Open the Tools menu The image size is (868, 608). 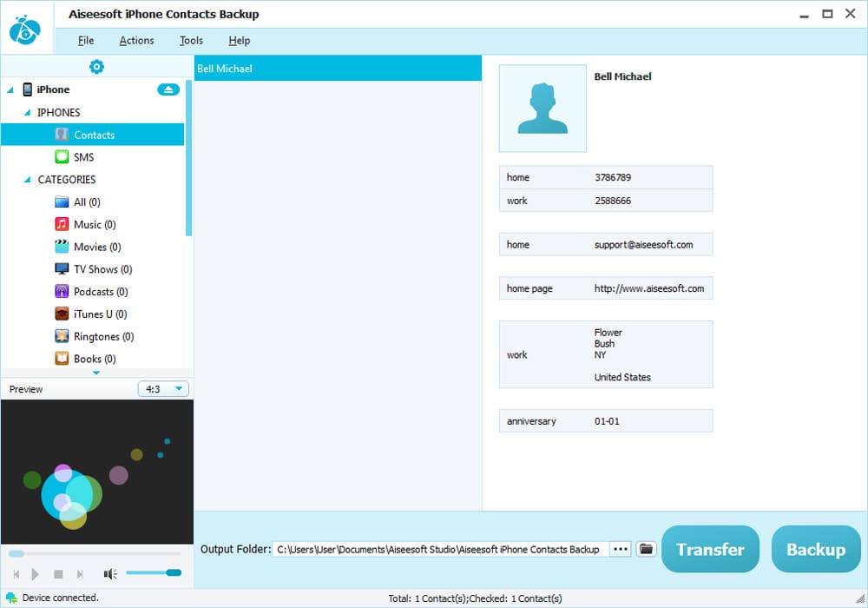pos(191,40)
